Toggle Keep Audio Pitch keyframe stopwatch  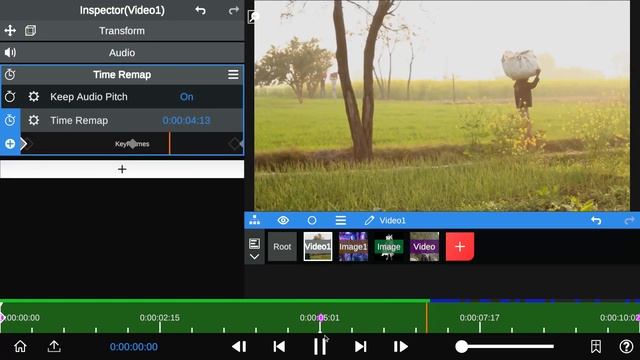pyautogui.click(x=10, y=97)
